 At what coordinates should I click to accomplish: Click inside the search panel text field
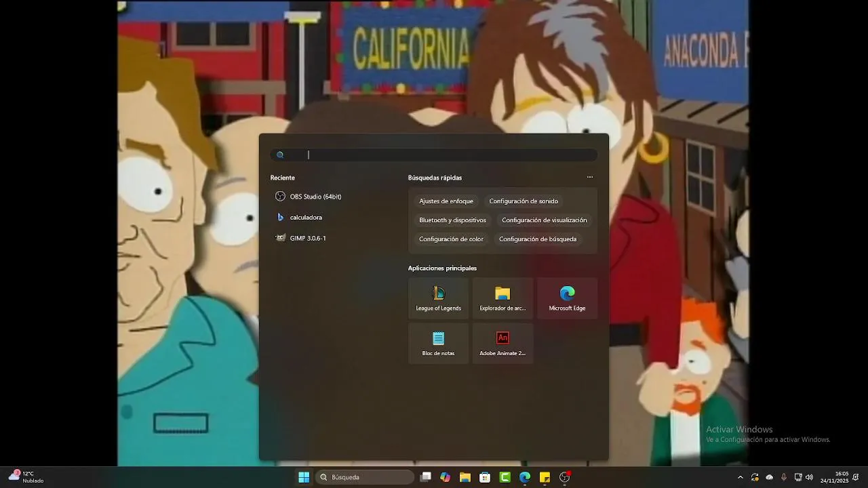click(x=434, y=155)
